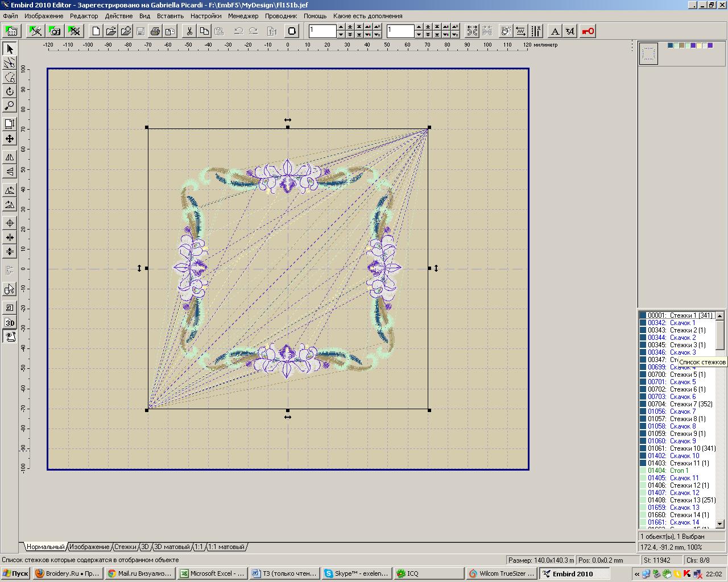Click the scissors cut icon
This screenshot has width=728, height=582.
[189, 31]
